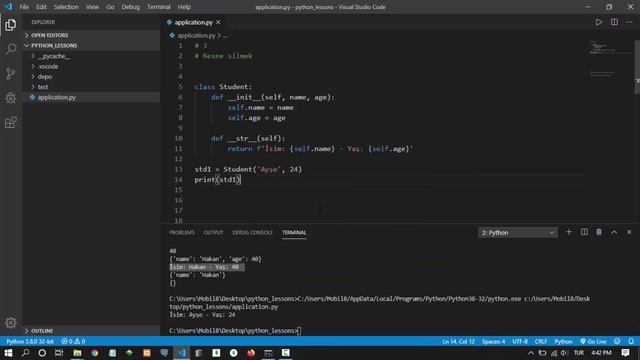This screenshot has height=360, width=640.
Task: Select the TERMINAL panel tab
Action: pyautogui.click(x=294, y=232)
